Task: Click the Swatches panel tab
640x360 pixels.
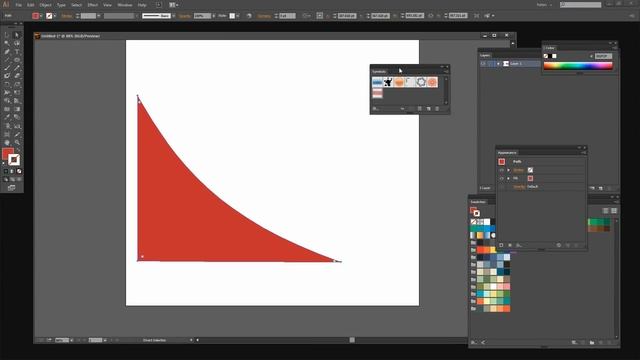Action: (478, 202)
